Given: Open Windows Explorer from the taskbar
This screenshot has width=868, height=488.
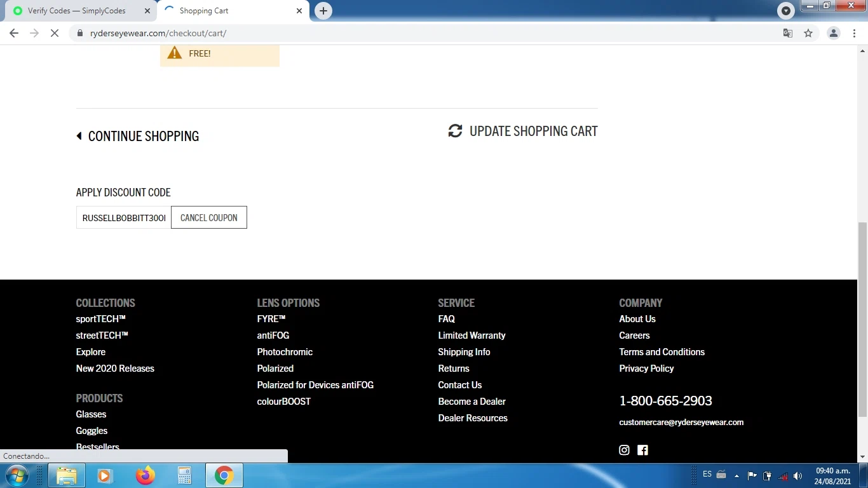Looking at the screenshot, I should 67,475.
